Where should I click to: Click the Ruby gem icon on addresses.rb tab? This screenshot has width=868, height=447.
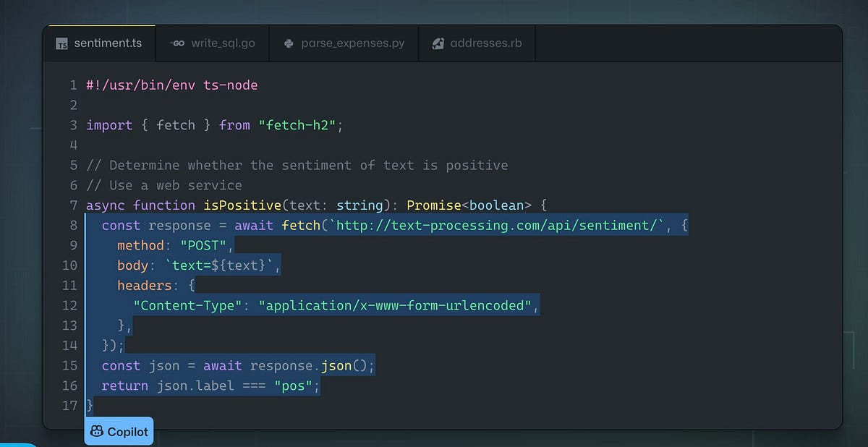point(438,43)
